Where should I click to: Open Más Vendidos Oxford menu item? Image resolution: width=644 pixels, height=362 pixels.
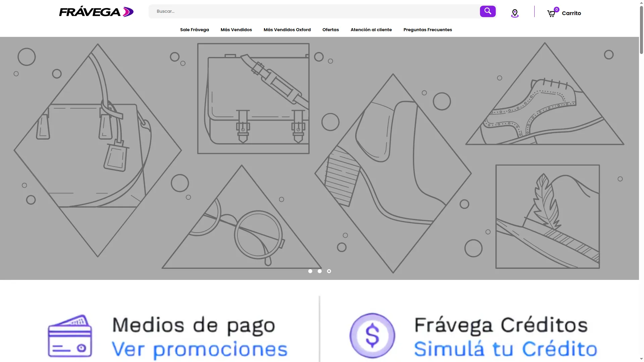coord(287,29)
